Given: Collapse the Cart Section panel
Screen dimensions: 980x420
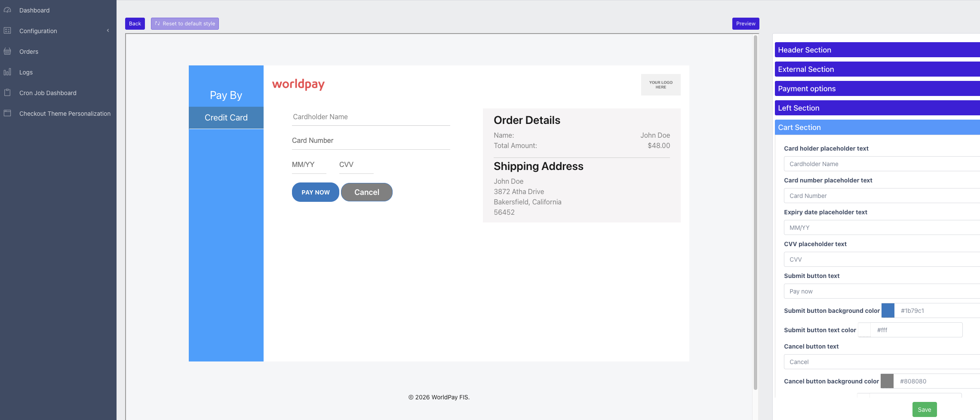Looking at the screenshot, I should (877, 127).
